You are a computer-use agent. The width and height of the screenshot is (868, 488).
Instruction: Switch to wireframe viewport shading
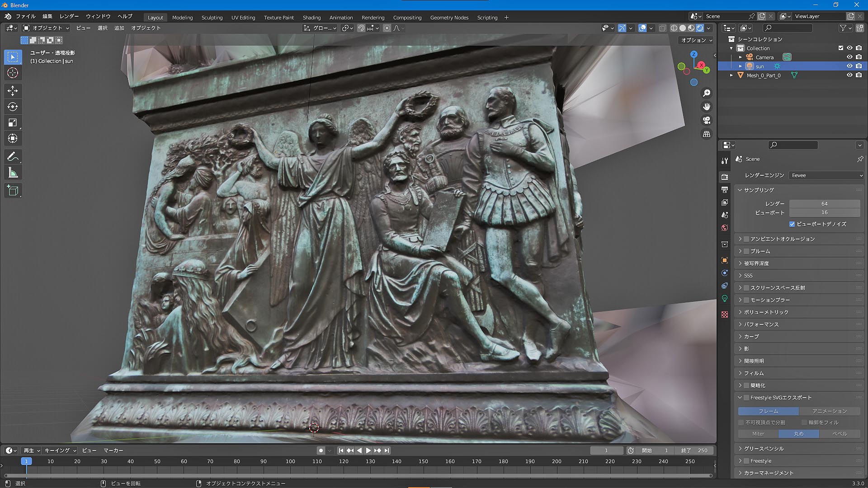[x=674, y=28]
